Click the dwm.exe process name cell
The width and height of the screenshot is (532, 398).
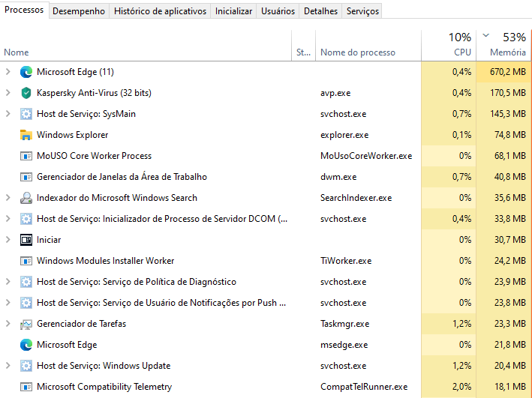[x=338, y=177]
